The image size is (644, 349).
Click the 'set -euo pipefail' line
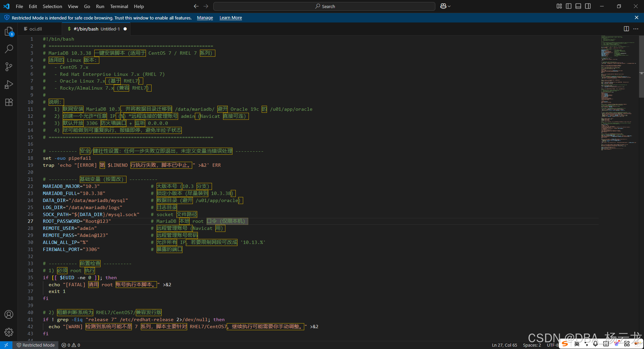67,158
